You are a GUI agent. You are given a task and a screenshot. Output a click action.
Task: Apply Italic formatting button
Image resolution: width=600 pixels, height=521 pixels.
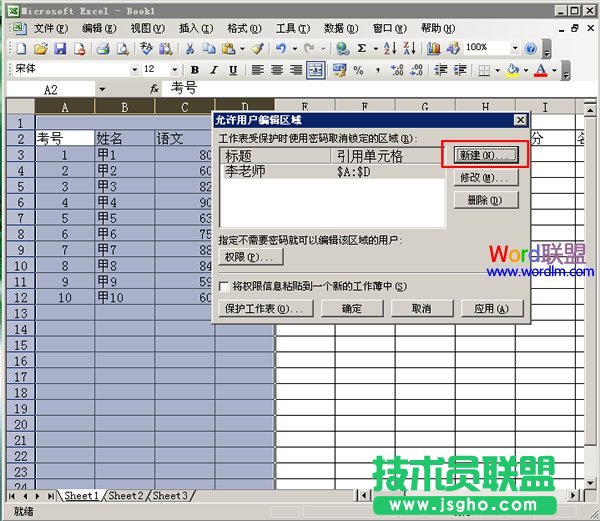point(214,70)
